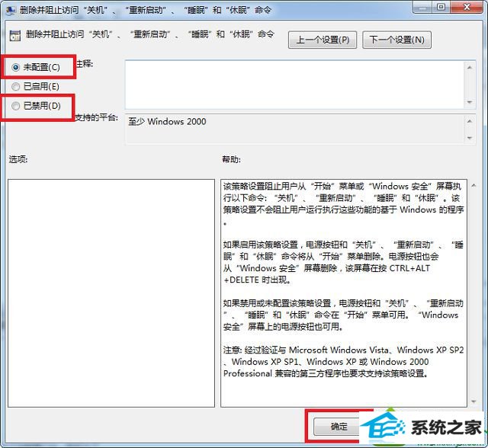Minimize the policy dialog window
This screenshot has width=488, height=448.
point(423,7)
